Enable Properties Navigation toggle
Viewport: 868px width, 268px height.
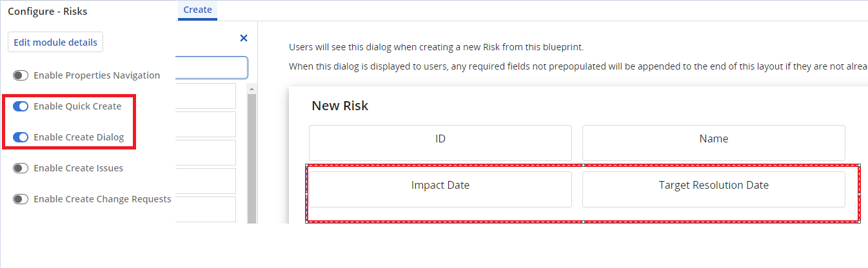pos(21,75)
